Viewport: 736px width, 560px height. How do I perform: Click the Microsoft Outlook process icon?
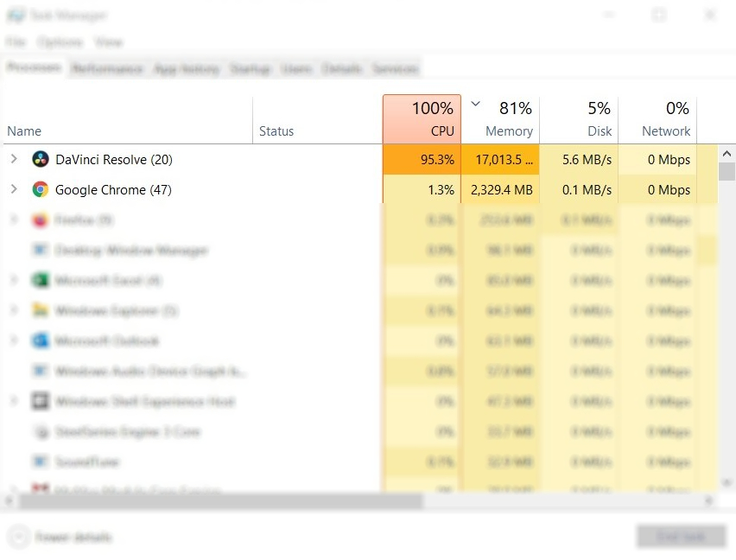pyautogui.click(x=40, y=341)
